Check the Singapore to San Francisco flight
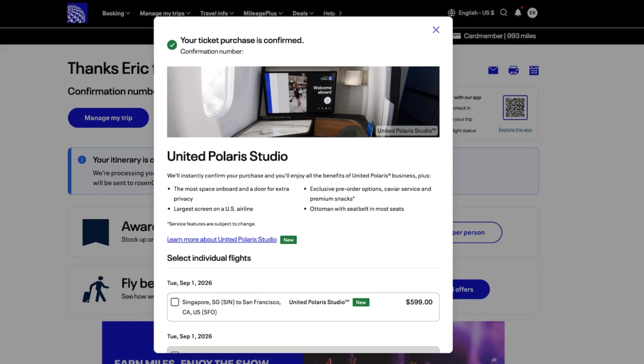644x364 pixels. click(x=175, y=302)
